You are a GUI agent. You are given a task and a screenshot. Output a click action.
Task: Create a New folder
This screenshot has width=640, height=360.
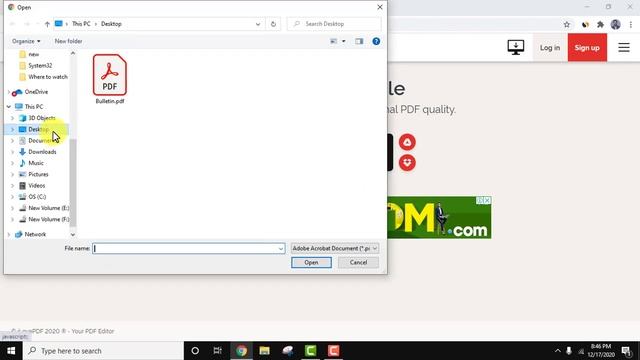pos(68,41)
